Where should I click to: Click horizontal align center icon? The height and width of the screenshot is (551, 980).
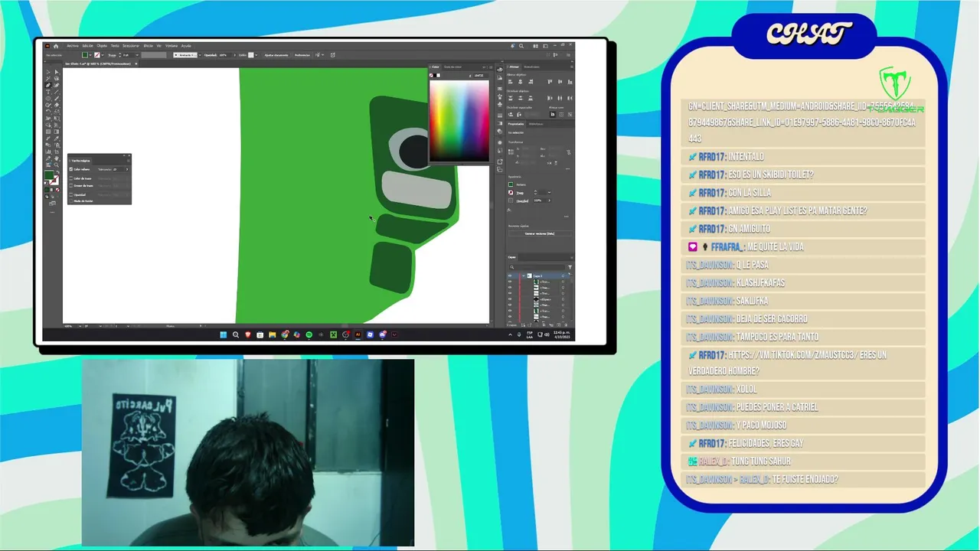pyautogui.click(x=521, y=82)
